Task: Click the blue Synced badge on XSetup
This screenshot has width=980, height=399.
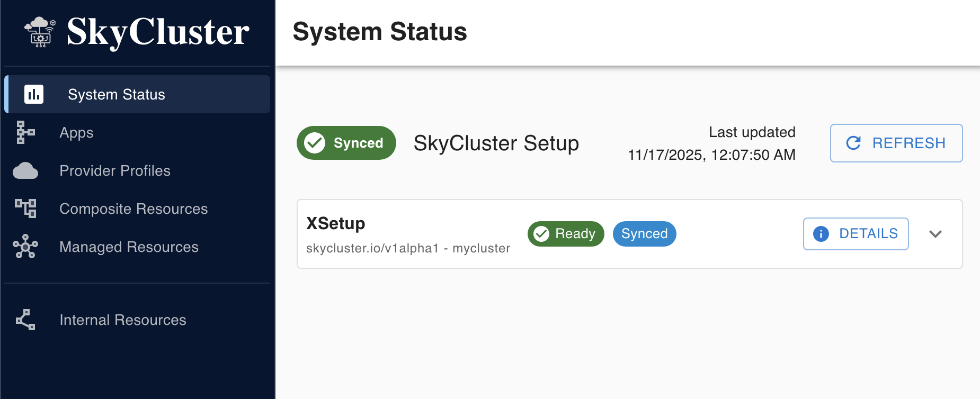Action: [644, 234]
